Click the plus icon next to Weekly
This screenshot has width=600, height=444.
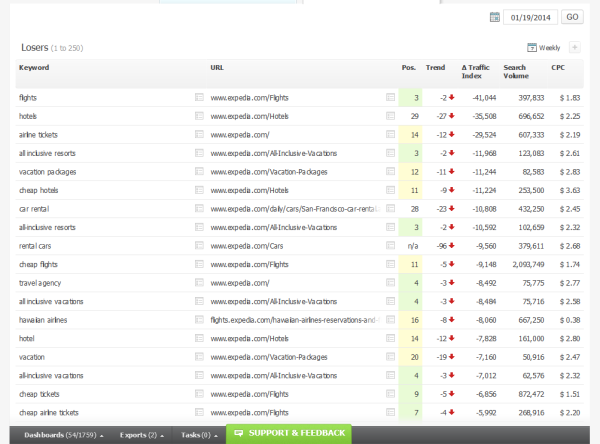(573, 47)
